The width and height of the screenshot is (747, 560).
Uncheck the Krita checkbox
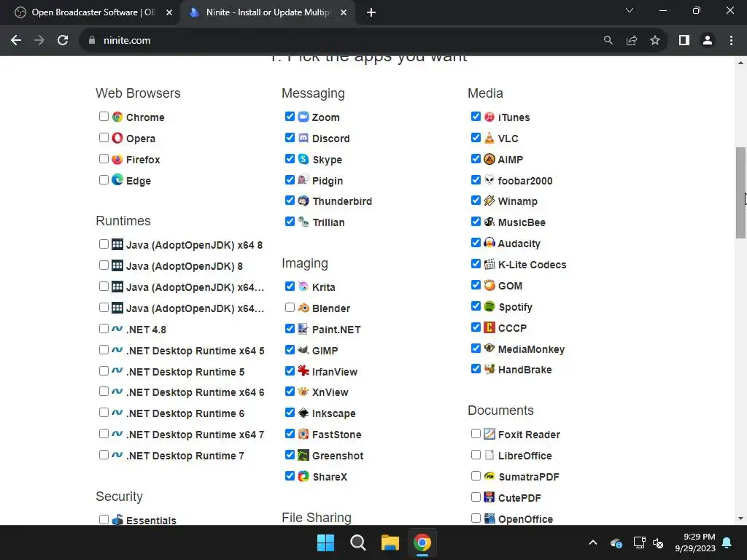coord(290,287)
